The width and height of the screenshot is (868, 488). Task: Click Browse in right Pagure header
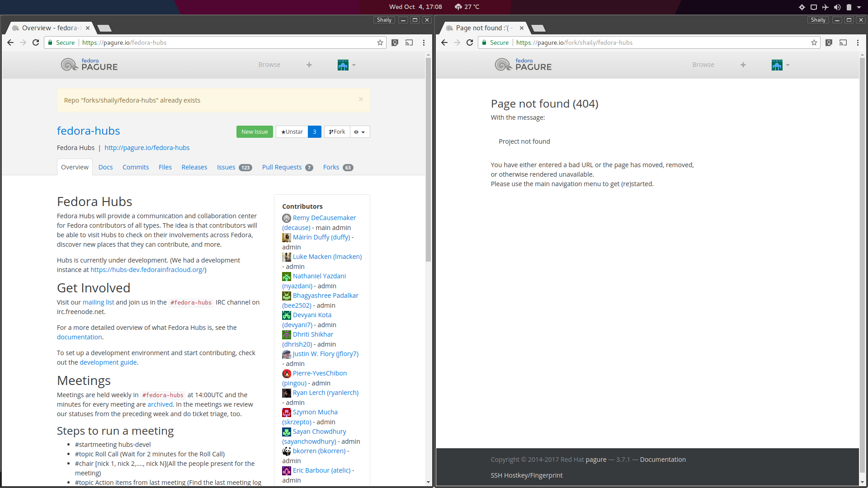703,65
